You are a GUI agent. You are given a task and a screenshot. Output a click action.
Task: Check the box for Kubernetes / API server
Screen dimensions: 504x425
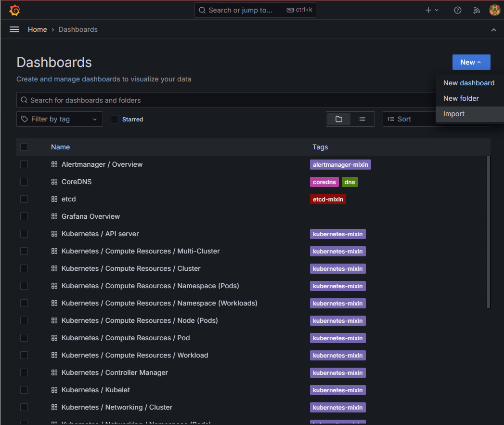[x=24, y=234]
